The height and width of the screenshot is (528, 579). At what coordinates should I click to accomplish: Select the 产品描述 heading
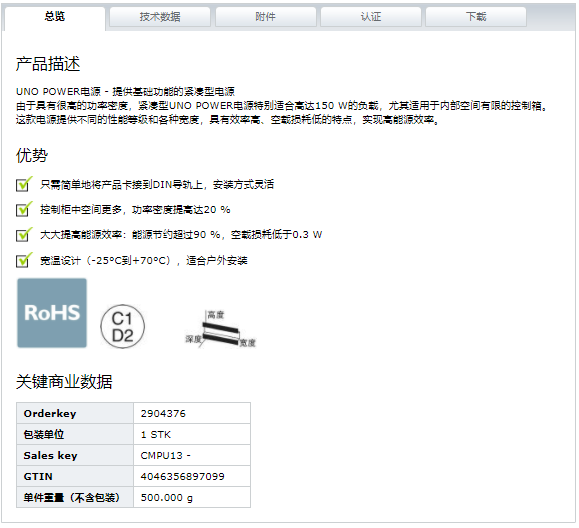click(x=48, y=64)
